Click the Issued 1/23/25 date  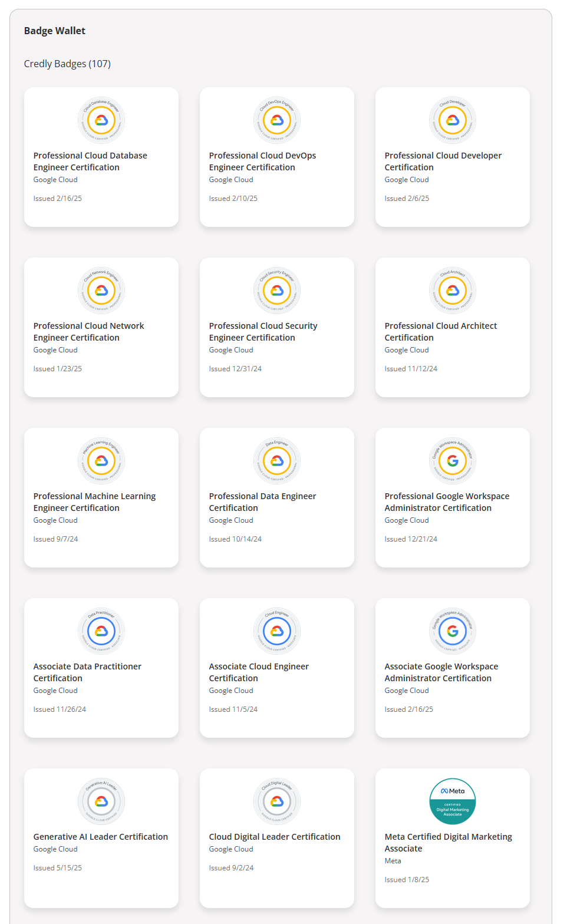tap(58, 369)
